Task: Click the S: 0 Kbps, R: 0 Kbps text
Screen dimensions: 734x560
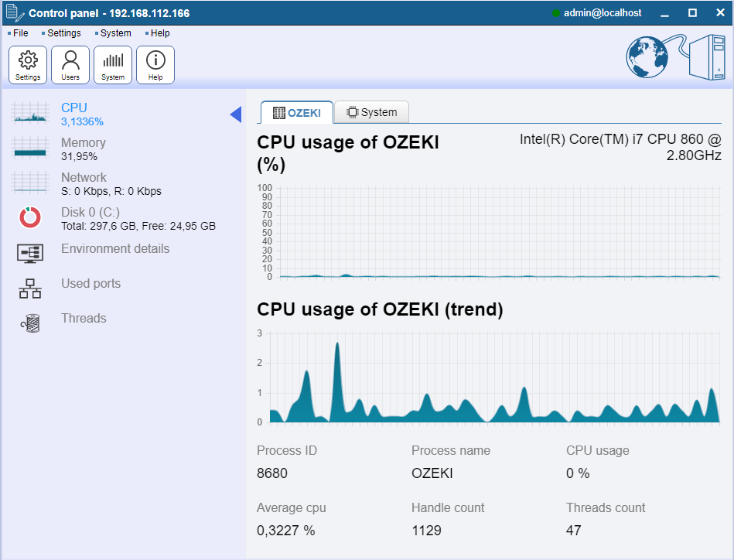Action: point(111,191)
